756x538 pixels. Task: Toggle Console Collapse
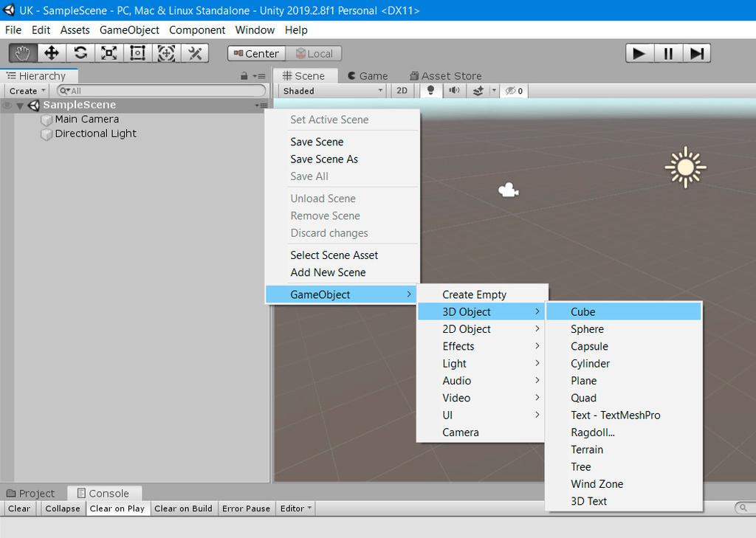[x=62, y=508]
